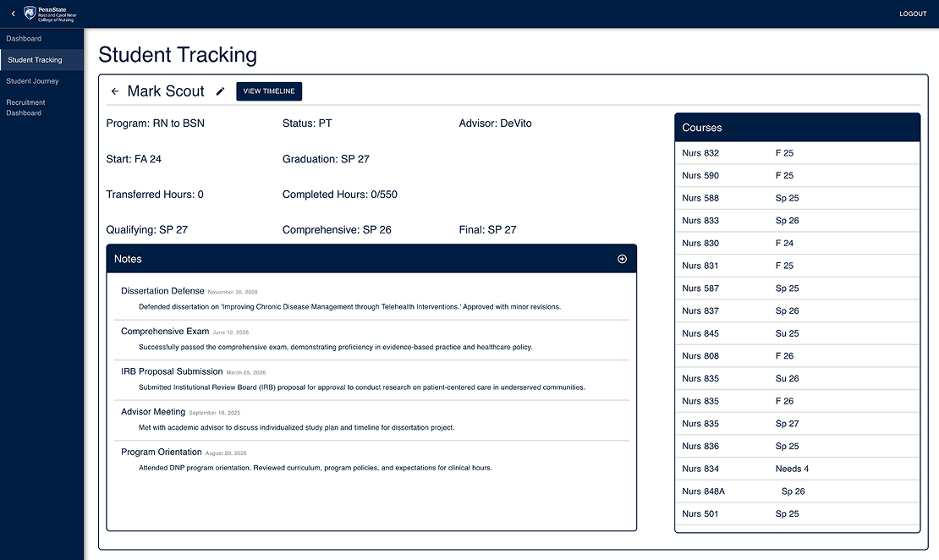Add a new note with plus icon
Image resolution: width=939 pixels, height=560 pixels.
pyautogui.click(x=622, y=259)
